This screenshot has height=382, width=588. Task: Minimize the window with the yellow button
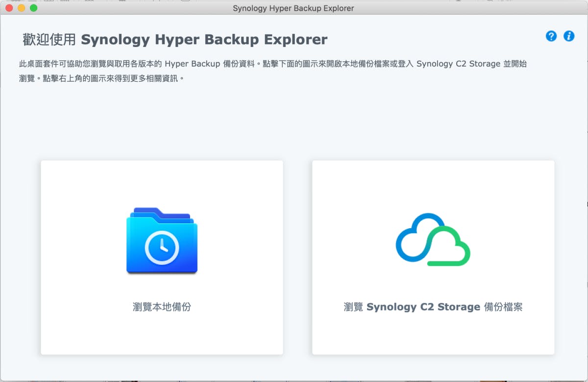21,8
